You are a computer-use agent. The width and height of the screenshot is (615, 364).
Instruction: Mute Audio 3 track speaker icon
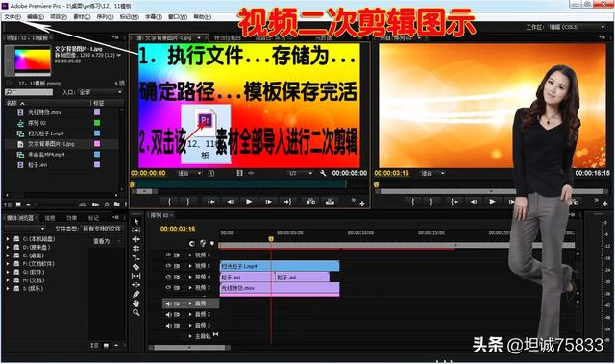click(168, 326)
